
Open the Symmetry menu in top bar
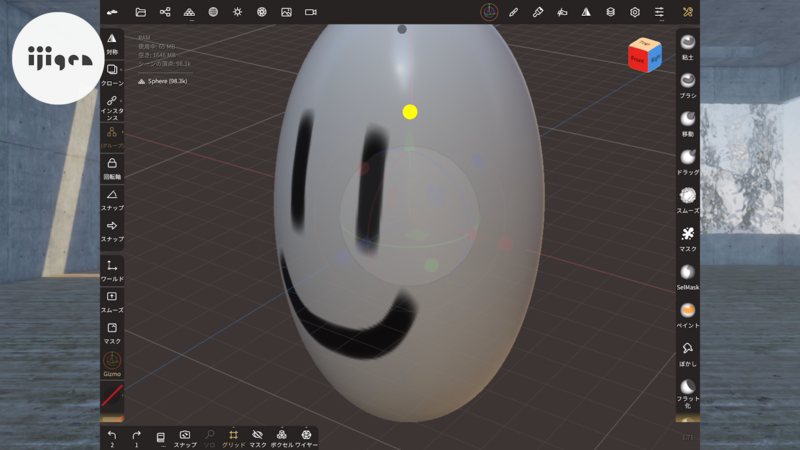[586, 12]
